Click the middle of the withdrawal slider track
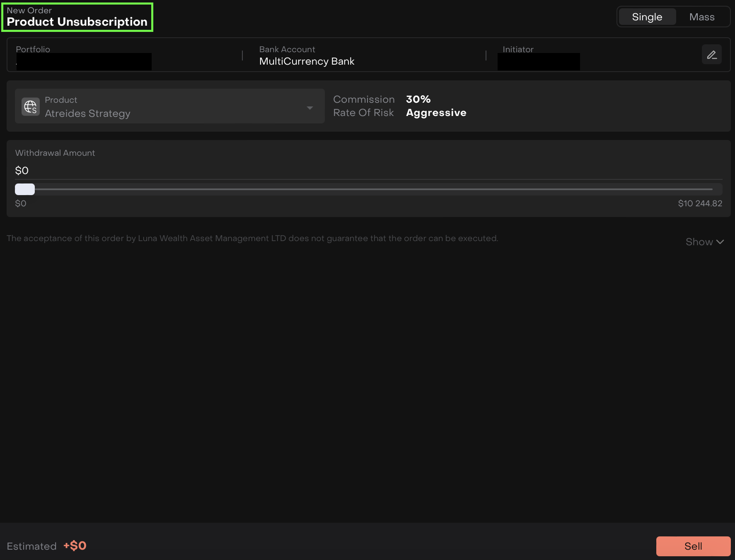 coord(368,189)
